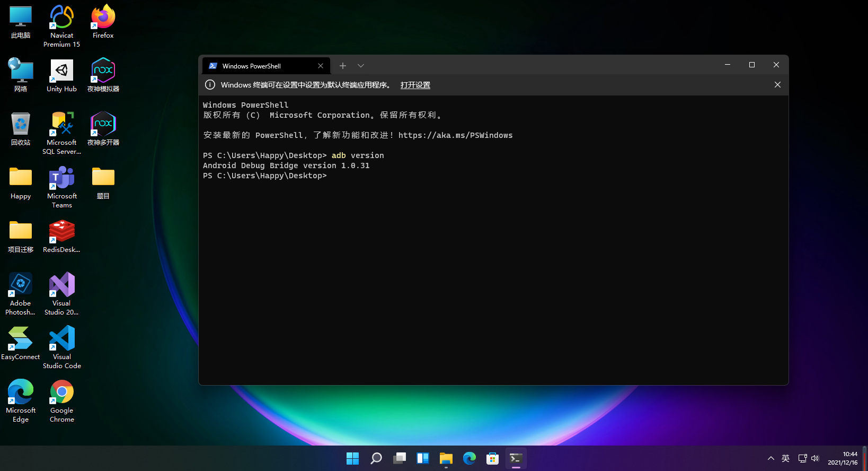The width and height of the screenshot is (868, 471).
Task: Open Navicat Premium 15 shortcut
Action: (62, 27)
